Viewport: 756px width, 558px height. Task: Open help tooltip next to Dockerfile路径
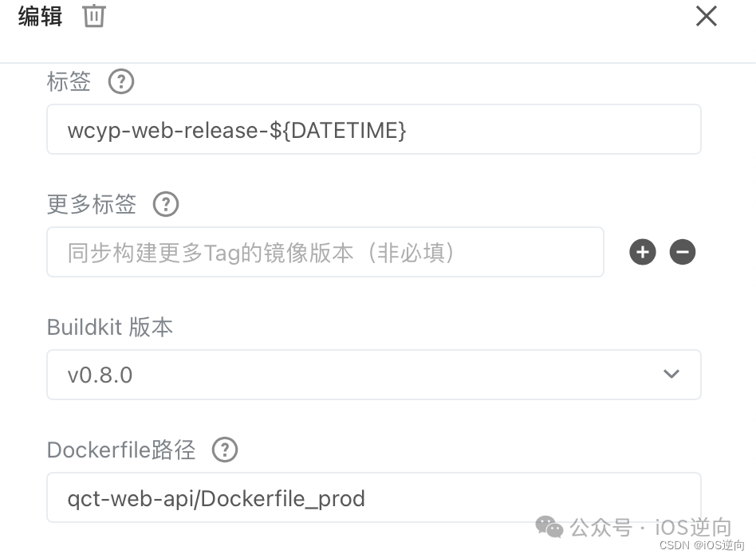[x=225, y=450]
